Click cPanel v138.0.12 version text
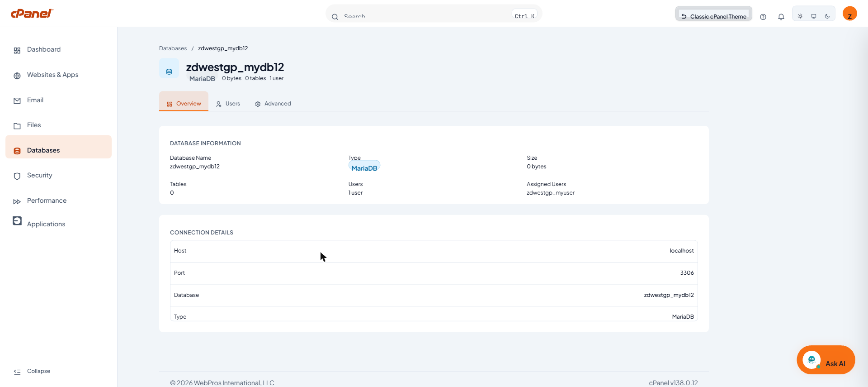 coord(673,383)
